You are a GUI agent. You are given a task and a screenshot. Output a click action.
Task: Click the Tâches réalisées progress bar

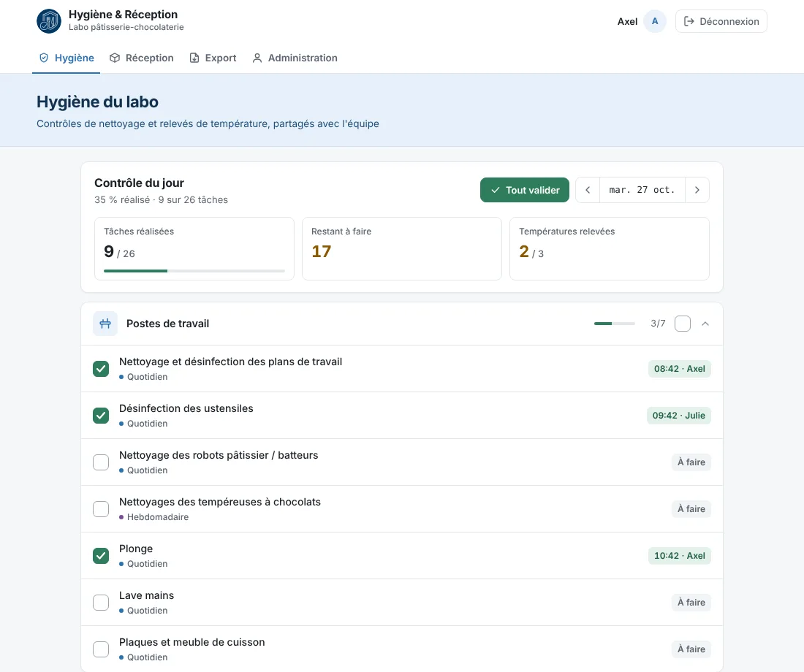(194, 271)
